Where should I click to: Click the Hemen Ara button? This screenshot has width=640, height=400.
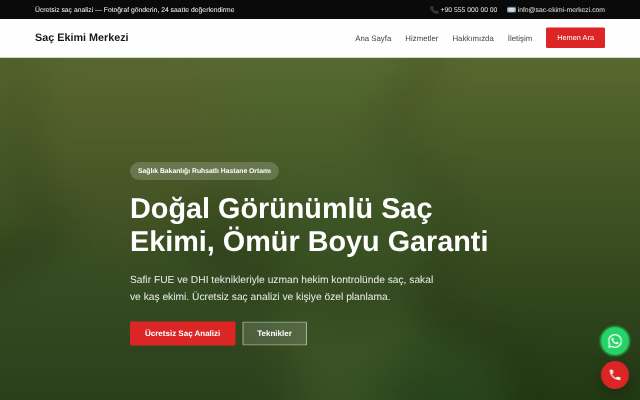[x=575, y=38]
